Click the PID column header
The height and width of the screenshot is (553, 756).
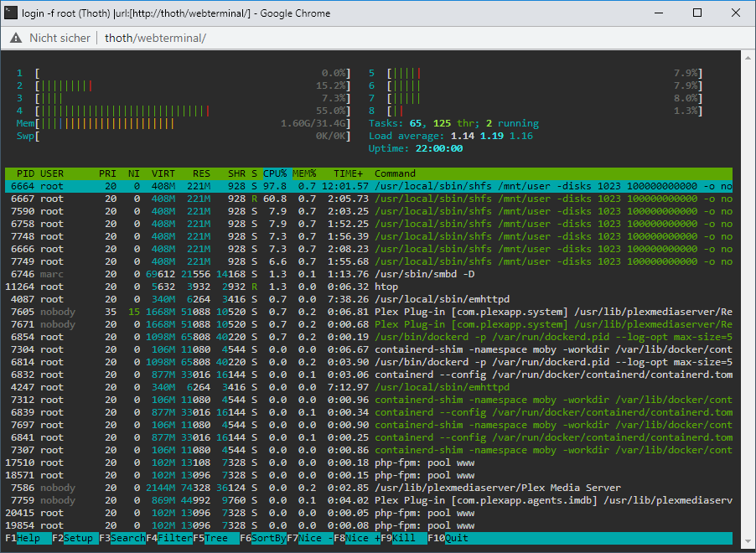(x=25, y=173)
